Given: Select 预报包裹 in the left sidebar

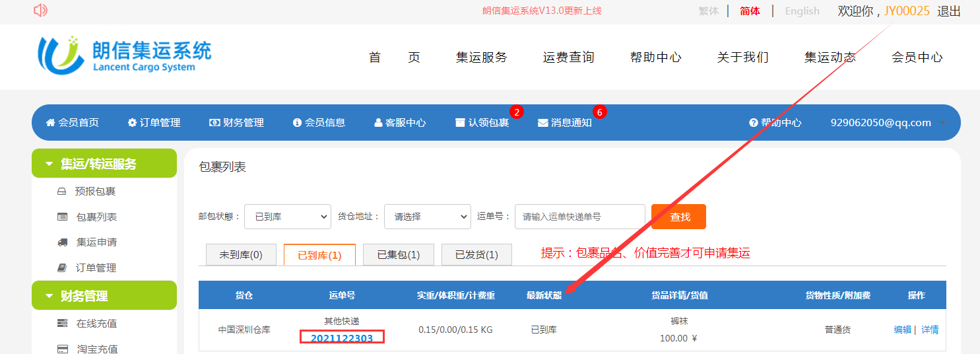Looking at the screenshot, I should (x=96, y=192).
